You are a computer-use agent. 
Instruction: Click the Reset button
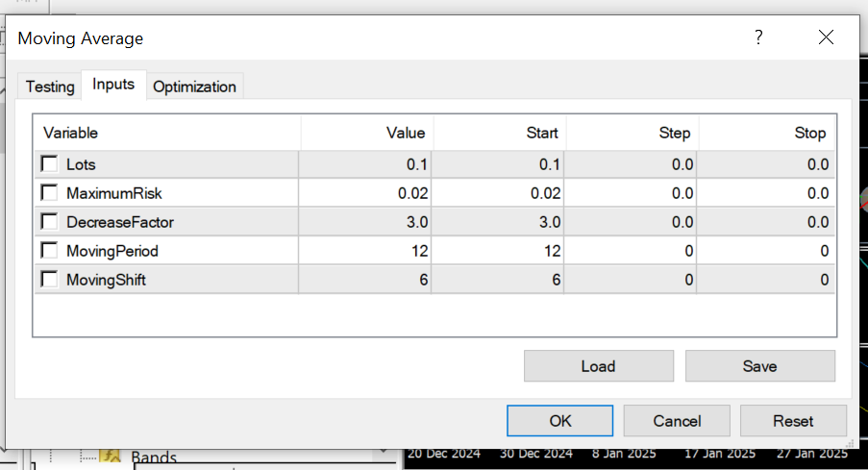click(793, 421)
